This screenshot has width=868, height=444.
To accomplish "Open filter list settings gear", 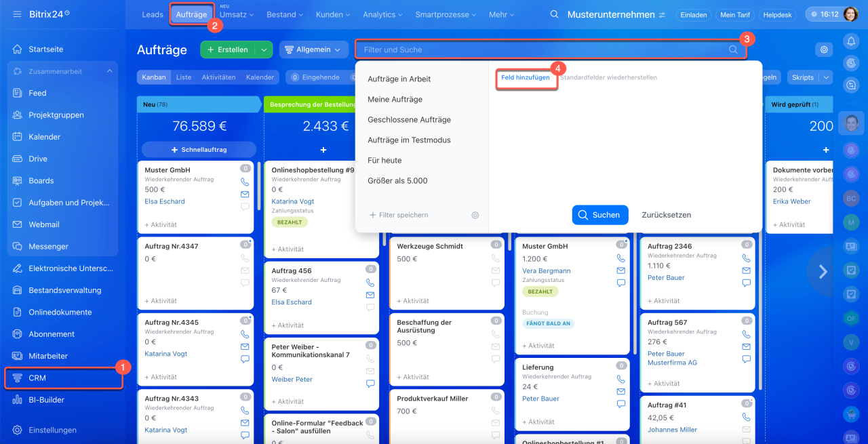I will 475,215.
